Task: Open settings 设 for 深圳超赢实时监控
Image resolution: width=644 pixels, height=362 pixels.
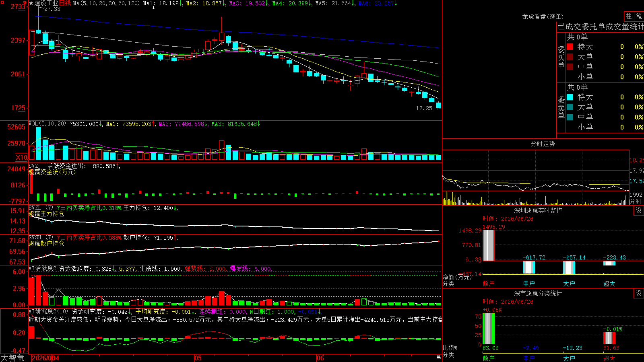Action: (639, 210)
